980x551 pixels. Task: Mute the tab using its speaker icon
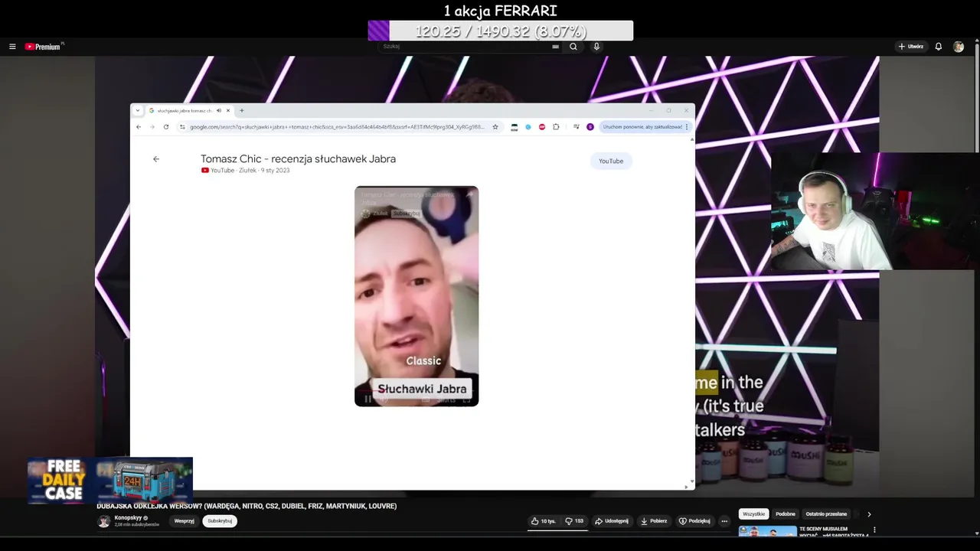(219, 110)
